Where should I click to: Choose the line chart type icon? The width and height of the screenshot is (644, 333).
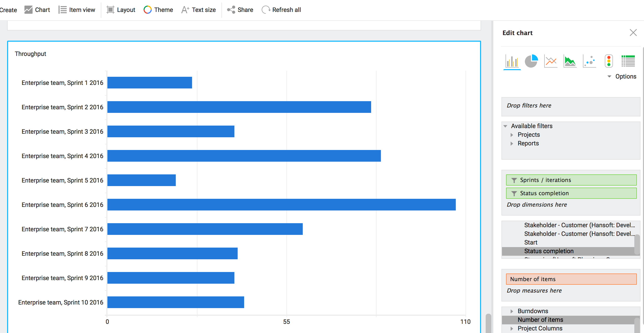[x=551, y=61]
